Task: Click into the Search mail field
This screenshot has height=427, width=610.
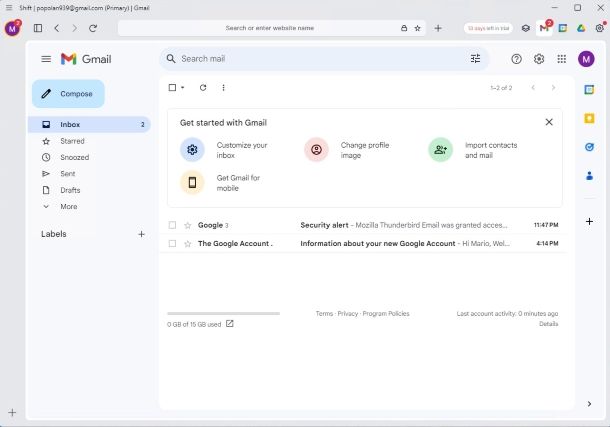Action: (x=324, y=59)
